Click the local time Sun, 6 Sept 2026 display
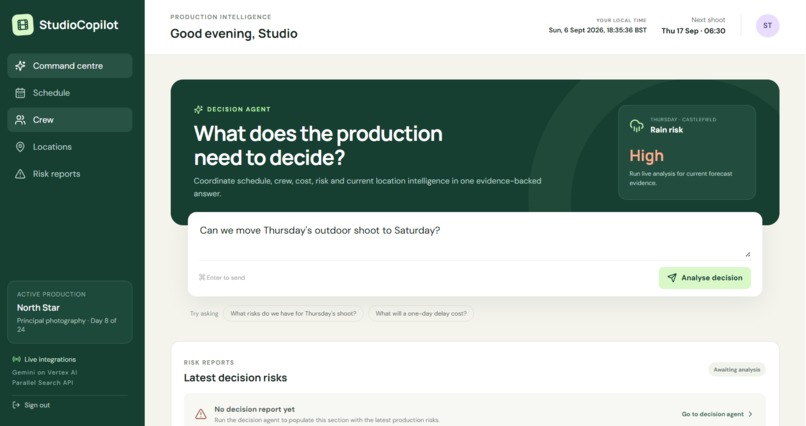 click(x=597, y=30)
